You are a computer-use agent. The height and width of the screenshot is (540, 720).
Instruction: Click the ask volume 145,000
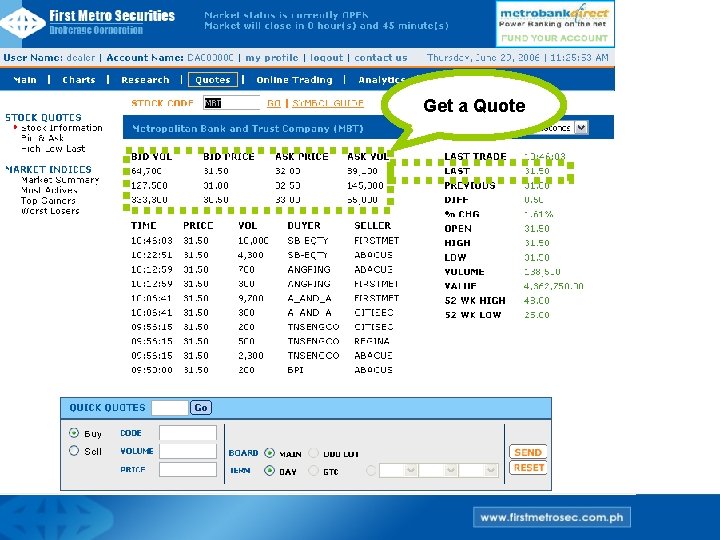pos(366,186)
